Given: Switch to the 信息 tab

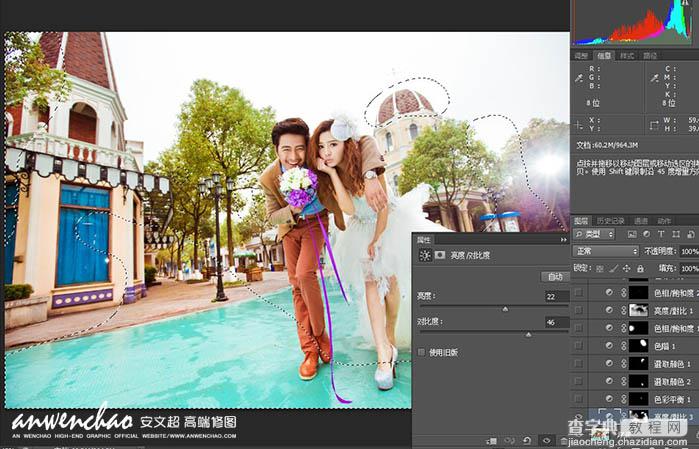Looking at the screenshot, I should pos(604,56).
